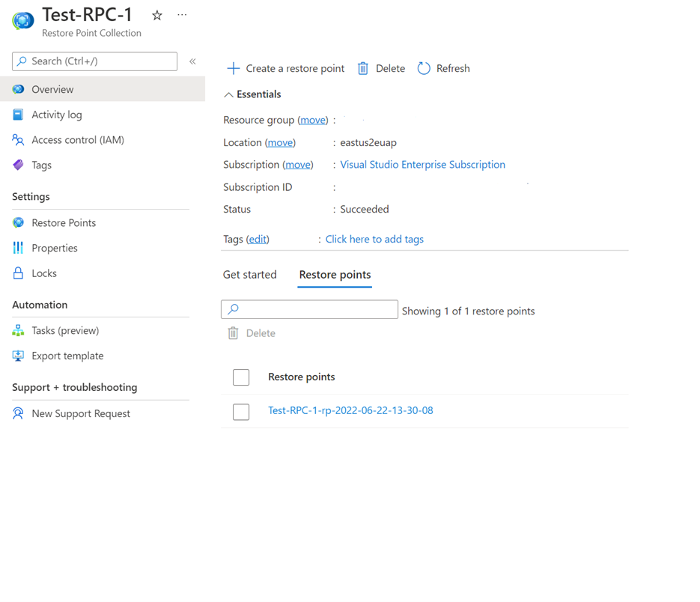Click the Restore Points sidebar icon
The height and width of the screenshot is (602, 700).
point(18,222)
